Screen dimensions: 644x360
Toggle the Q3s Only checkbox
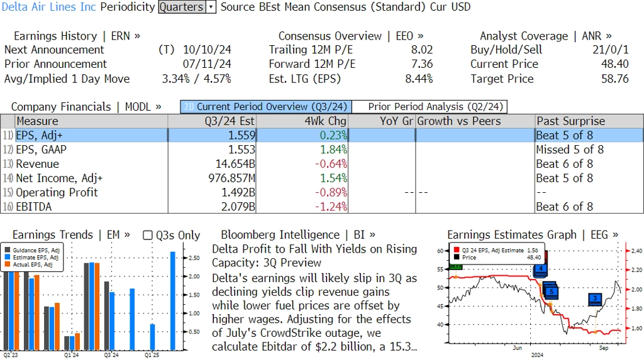(x=147, y=235)
